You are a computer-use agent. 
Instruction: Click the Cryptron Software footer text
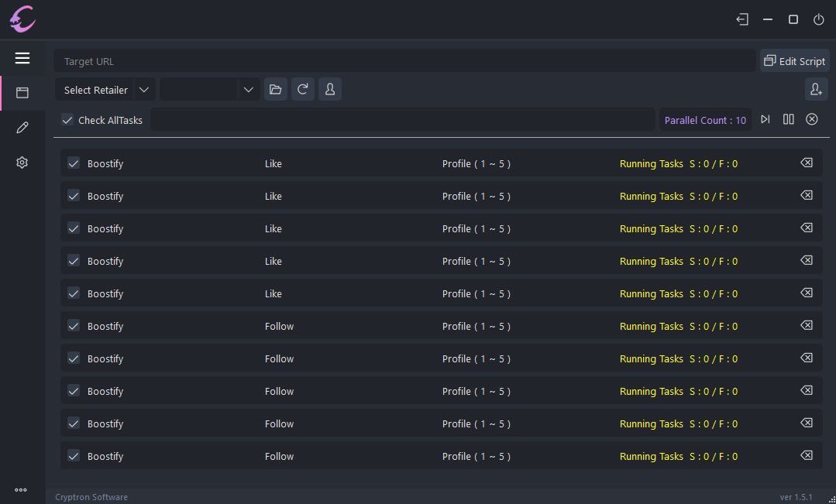pos(91,497)
